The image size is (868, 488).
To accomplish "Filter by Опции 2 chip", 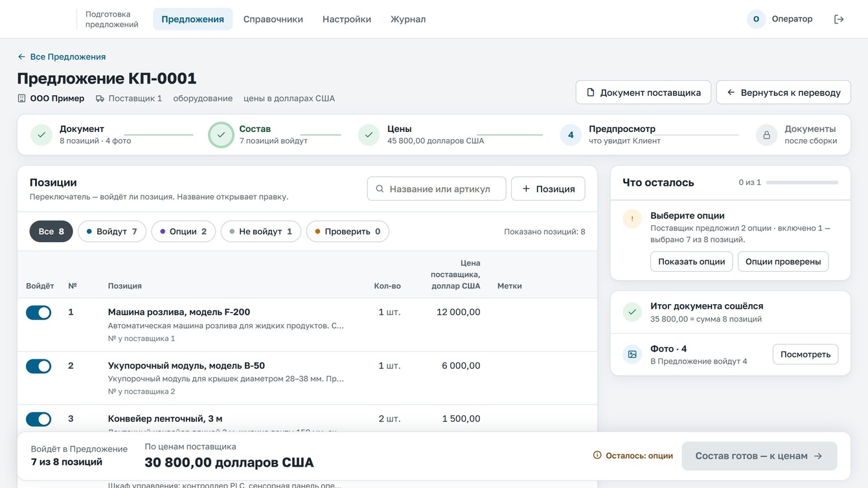I will pos(183,232).
